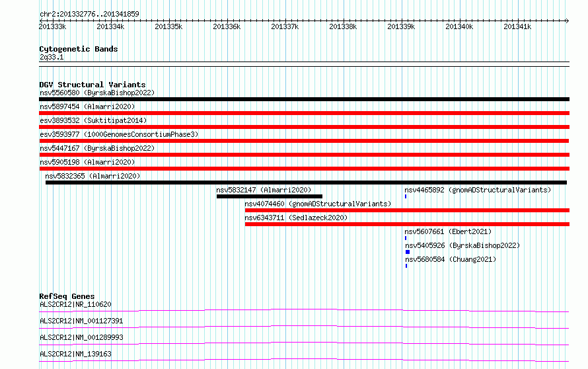Select the esv3593977 red variant bar
The width and height of the screenshot is (588, 369).
tap(304, 141)
